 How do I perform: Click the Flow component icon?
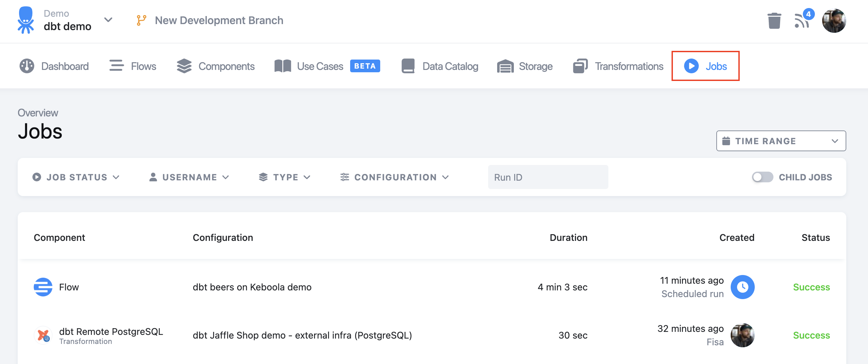pyautogui.click(x=43, y=287)
